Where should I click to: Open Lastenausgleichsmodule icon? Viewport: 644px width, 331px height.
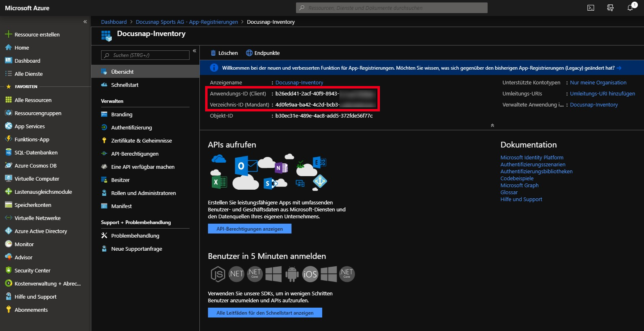tap(8, 192)
